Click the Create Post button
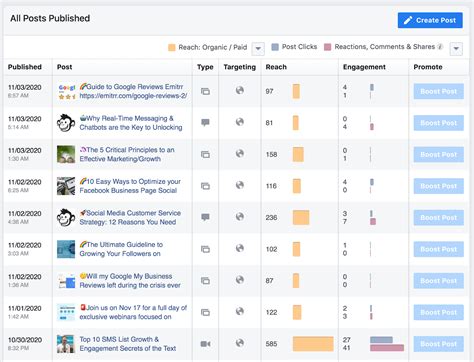The height and width of the screenshot is (362, 474). (x=430, y=20)
